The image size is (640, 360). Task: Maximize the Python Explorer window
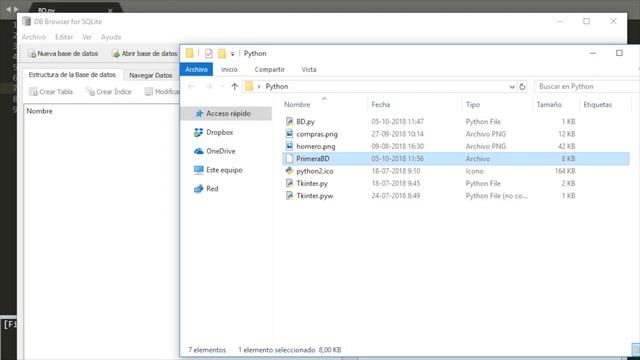point(619,53)
